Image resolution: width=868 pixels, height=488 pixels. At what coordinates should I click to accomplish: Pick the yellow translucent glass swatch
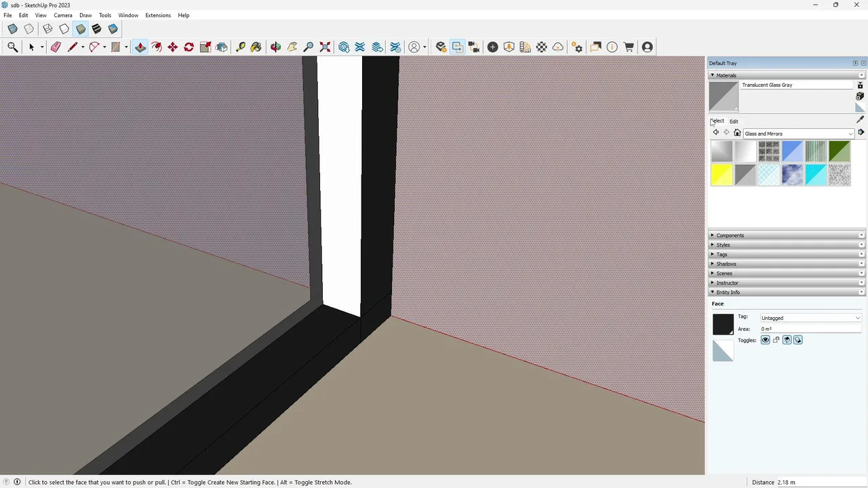(722, 175)
